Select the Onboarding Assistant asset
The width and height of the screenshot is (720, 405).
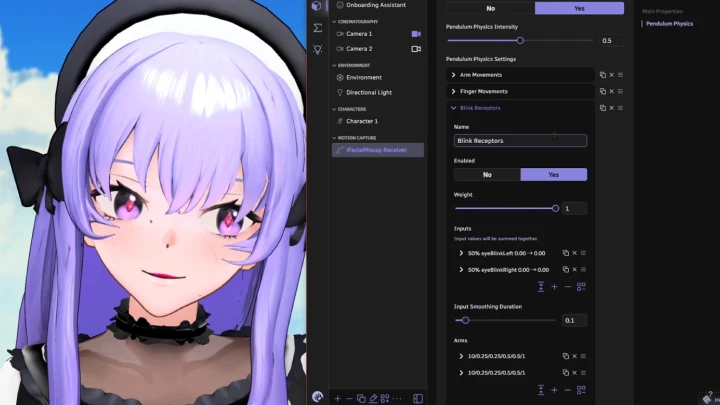377,5
